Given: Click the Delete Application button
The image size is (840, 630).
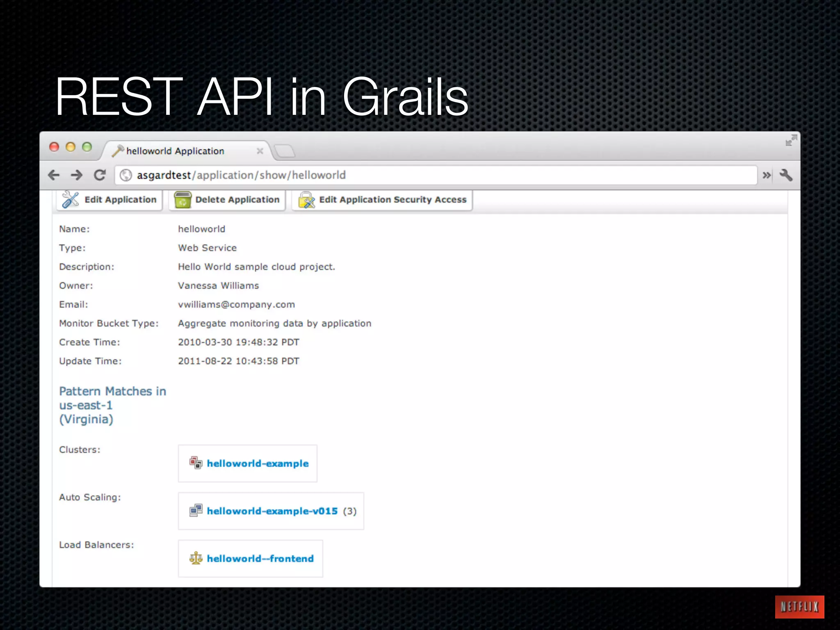Looking at the screenshot, I should pos(227,200).
